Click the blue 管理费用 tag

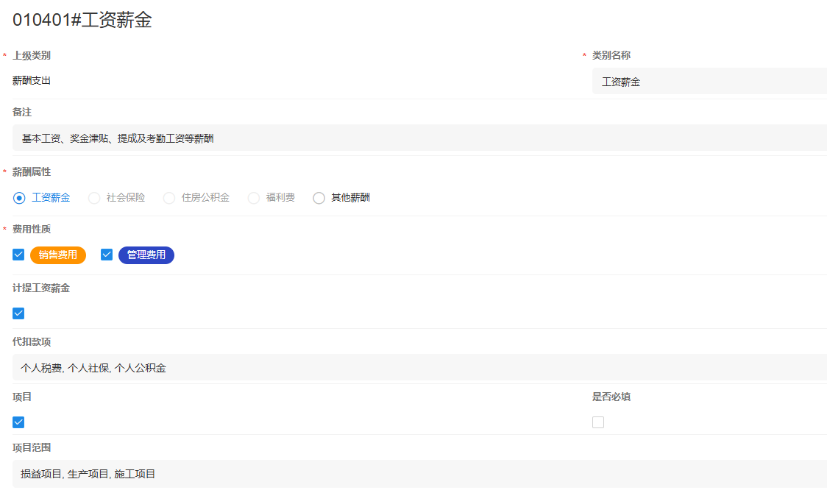[x=146, y=255]
